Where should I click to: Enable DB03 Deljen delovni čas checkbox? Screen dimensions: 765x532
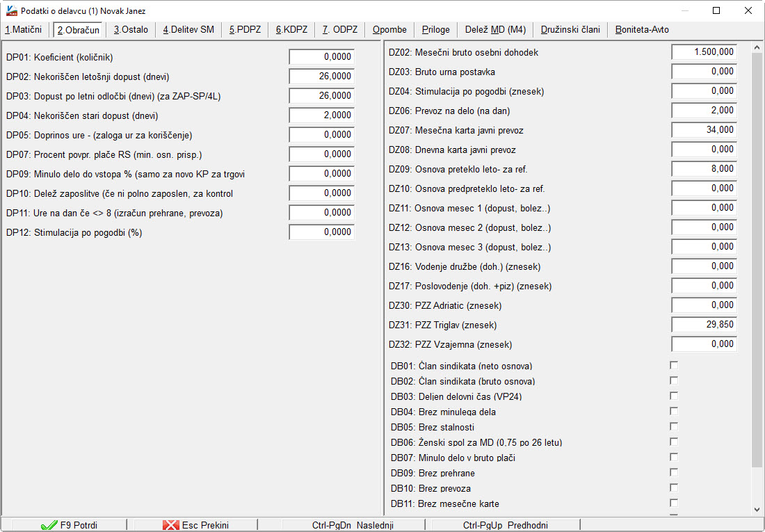[x=674, y=396]
